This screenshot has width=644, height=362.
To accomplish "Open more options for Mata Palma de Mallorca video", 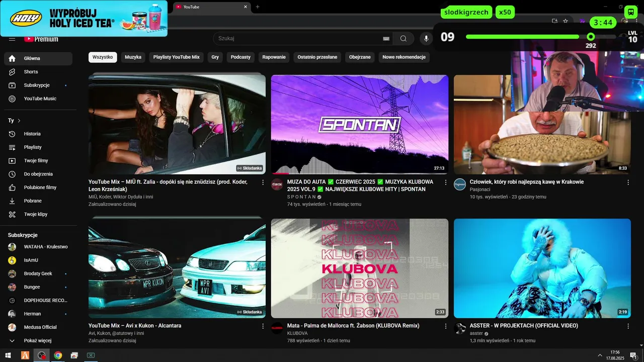I will point(445,326).
